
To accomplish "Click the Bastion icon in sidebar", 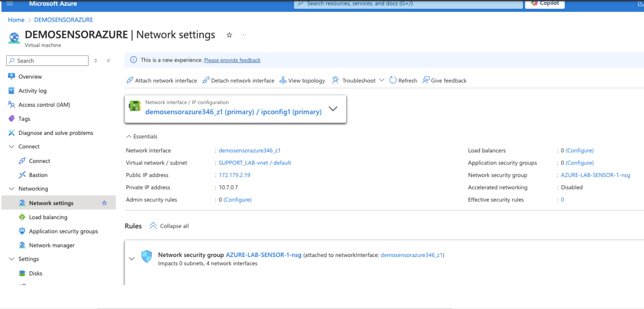I will tap(22, 175).
